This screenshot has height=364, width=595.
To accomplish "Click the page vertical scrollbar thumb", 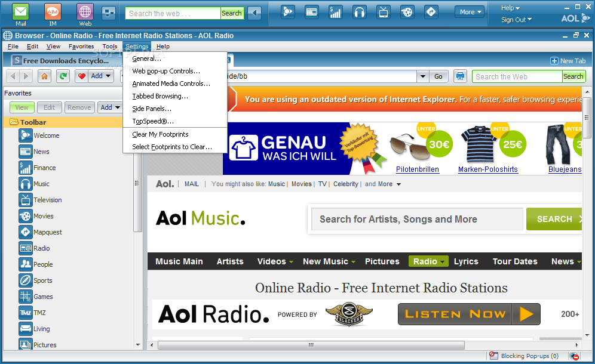I will (x=587, y=118).
